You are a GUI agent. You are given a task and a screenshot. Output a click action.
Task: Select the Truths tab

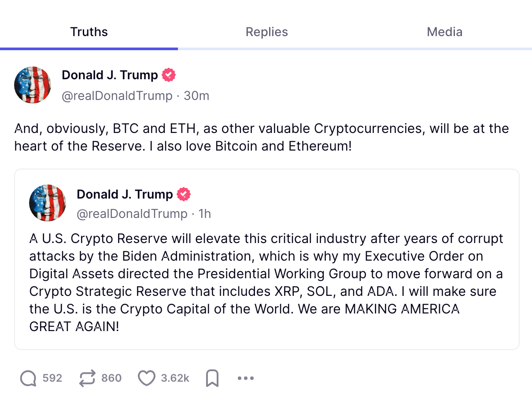[x=89, y=32]
